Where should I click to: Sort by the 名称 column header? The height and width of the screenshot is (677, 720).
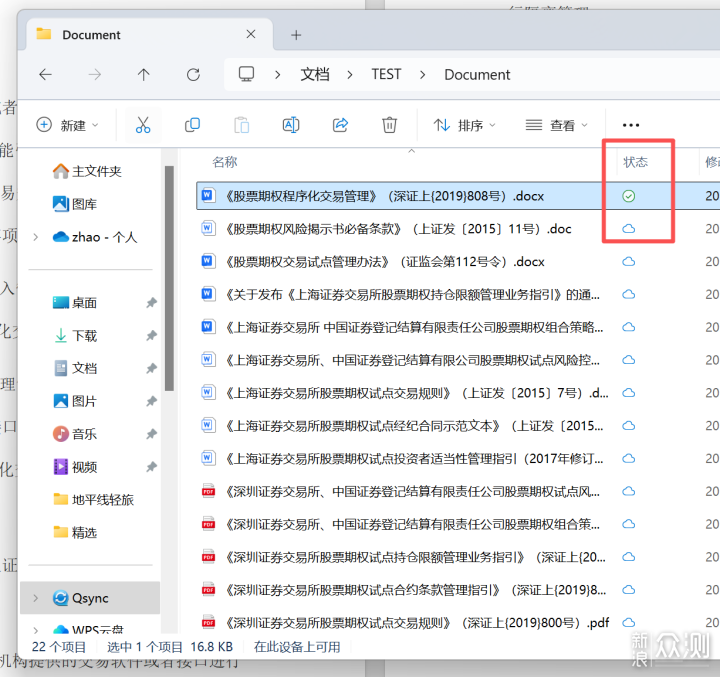[x=225, y=162]
